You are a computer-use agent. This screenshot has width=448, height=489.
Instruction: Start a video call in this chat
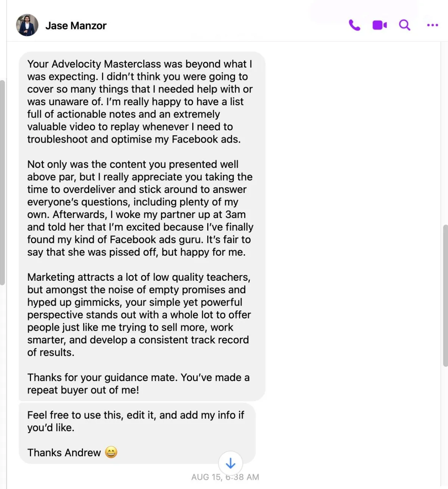[380, 25]
